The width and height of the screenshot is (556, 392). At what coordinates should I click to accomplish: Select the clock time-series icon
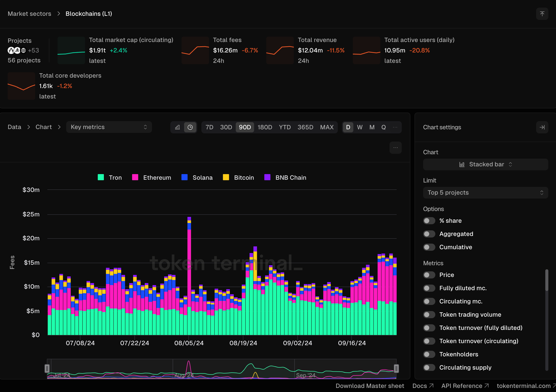point(190,127)
